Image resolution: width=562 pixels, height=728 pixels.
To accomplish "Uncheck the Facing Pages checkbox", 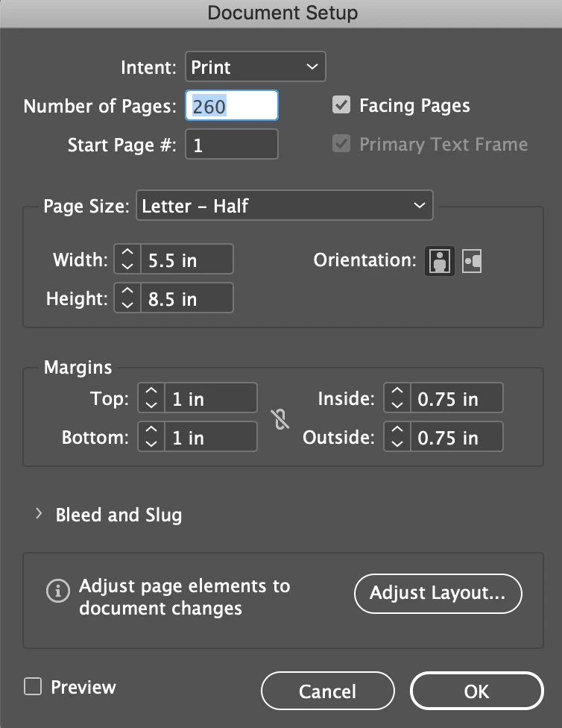I will click(341, 105).
